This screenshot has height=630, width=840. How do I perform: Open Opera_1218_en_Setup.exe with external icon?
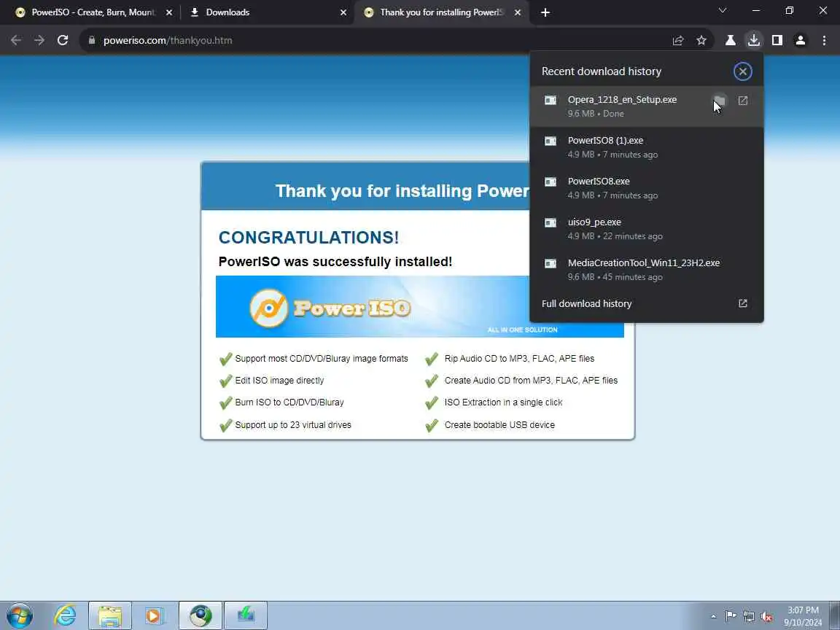742,101
